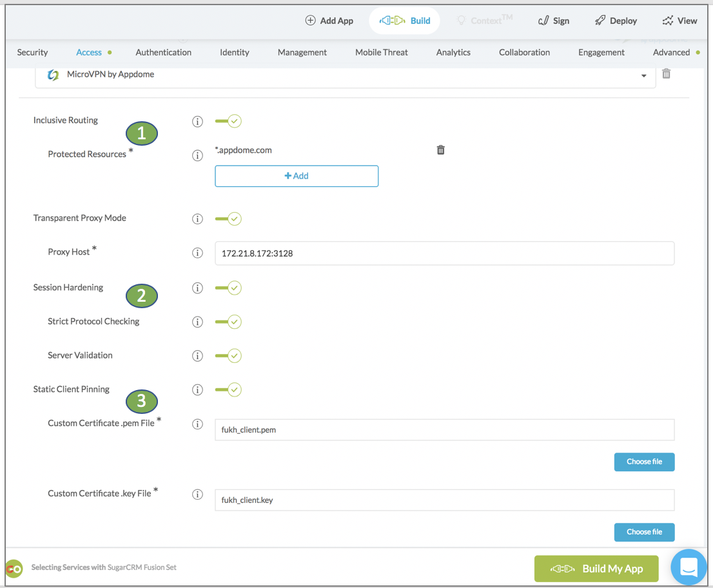Remove the *.appdome.com protected resource
The image size is (713, 588).
tap(440, 150)
